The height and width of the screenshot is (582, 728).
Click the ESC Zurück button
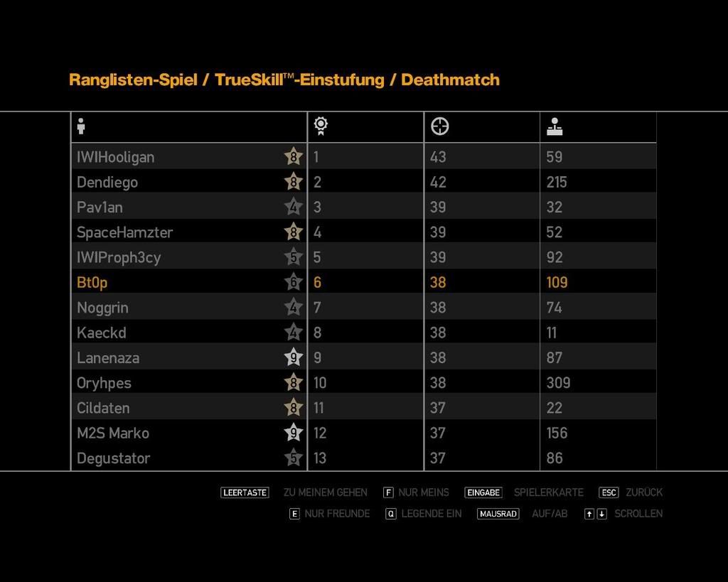click(x=609, y=492)
